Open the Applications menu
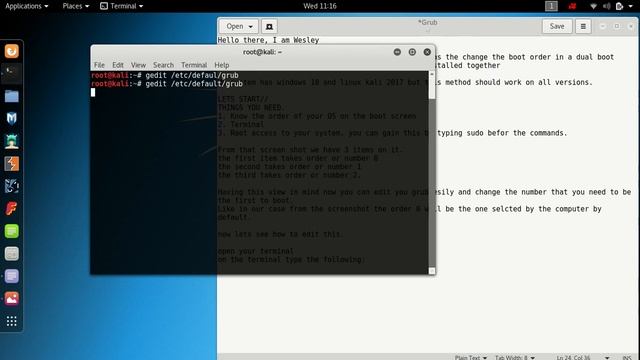The width and height of the screenshot is (640, 360). click(x=27, y=6)
